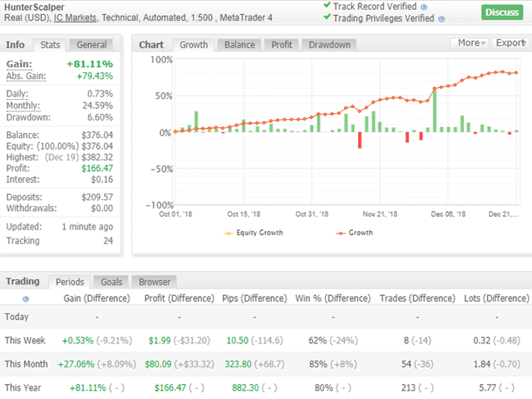
Task: Select the Profit chart tab
Action: 282,45
